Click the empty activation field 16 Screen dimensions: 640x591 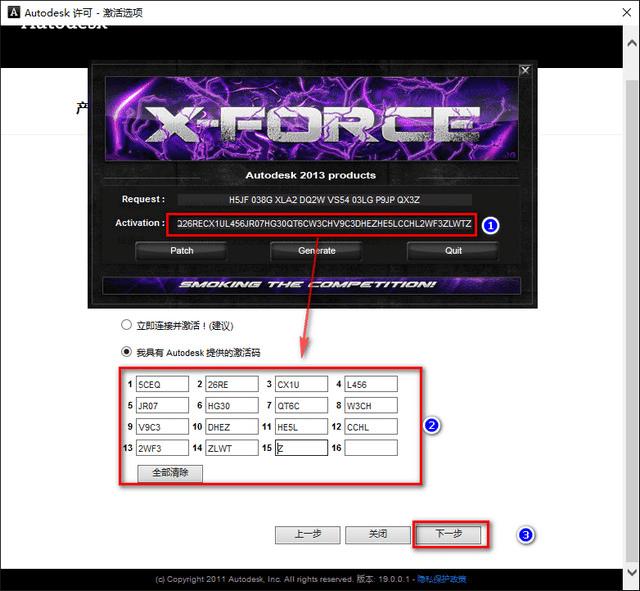[x=371, y=448]
